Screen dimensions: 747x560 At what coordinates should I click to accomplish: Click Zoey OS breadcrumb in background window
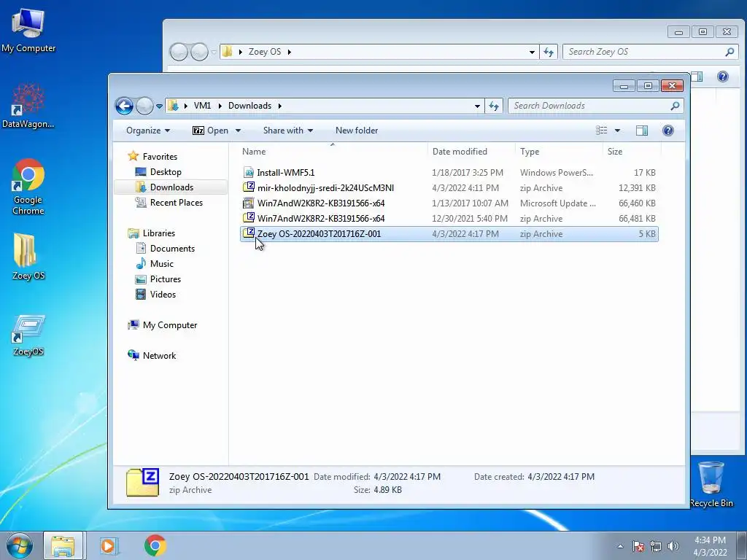point(264,52)
